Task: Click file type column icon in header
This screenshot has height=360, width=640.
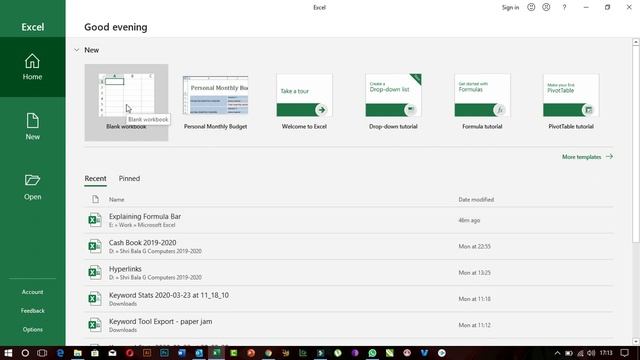Action: pos(95,199)
